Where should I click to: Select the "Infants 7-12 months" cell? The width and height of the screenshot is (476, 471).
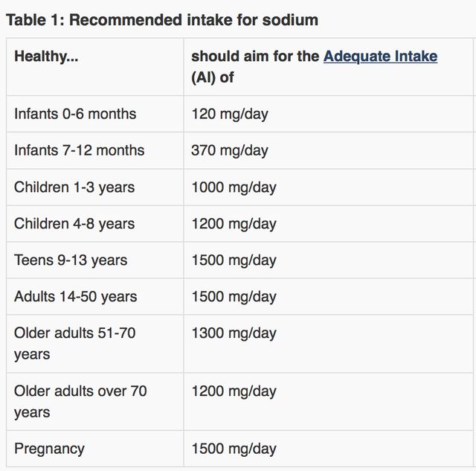(x=80, y=150)
